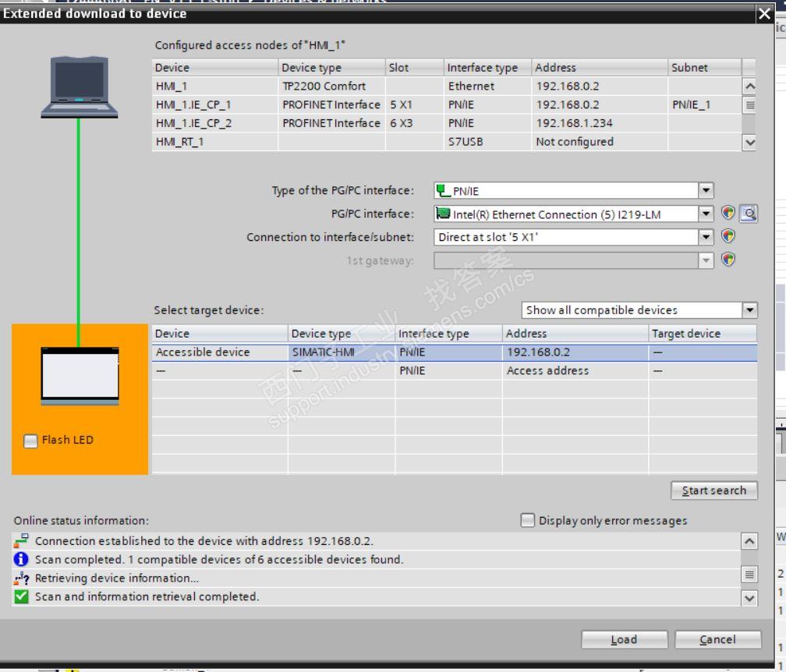786x672 pixels.
Task: Click Device type header in access nodes table
Action: 331,68
